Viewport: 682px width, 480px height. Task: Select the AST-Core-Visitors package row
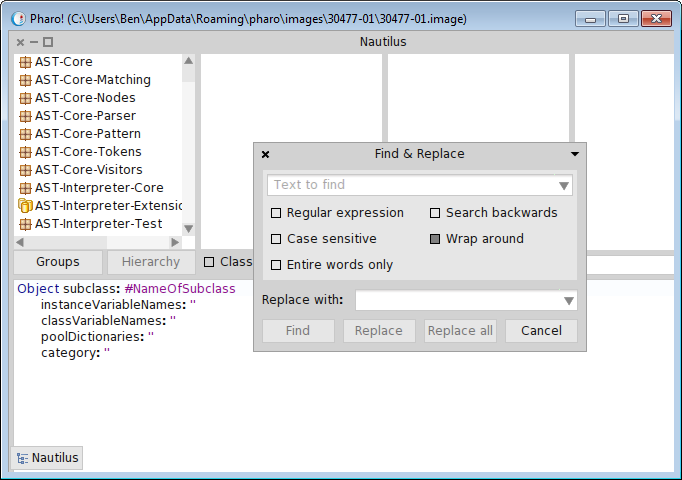tap(98, 170)
